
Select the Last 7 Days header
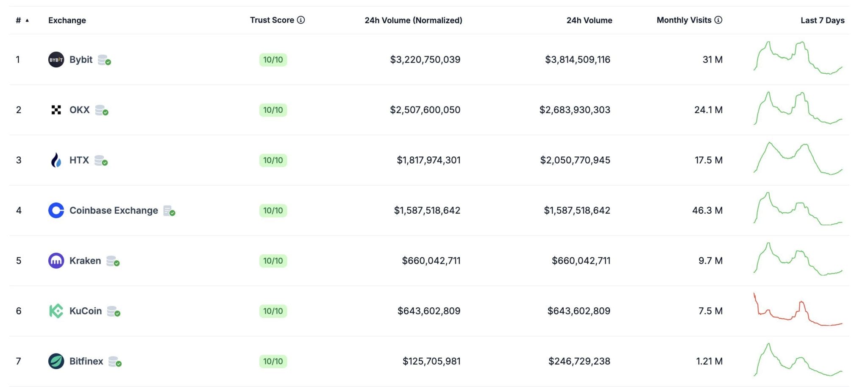click(822, 20)
